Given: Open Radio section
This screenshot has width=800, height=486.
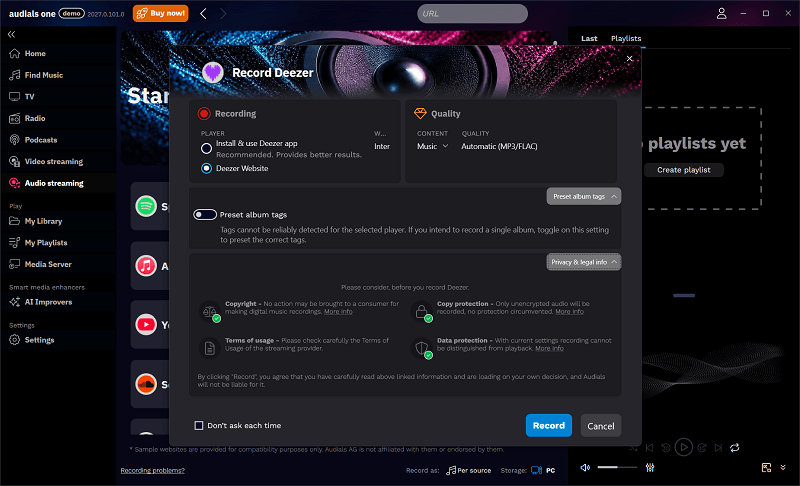Looking at the screenshot, I should 35,118.
